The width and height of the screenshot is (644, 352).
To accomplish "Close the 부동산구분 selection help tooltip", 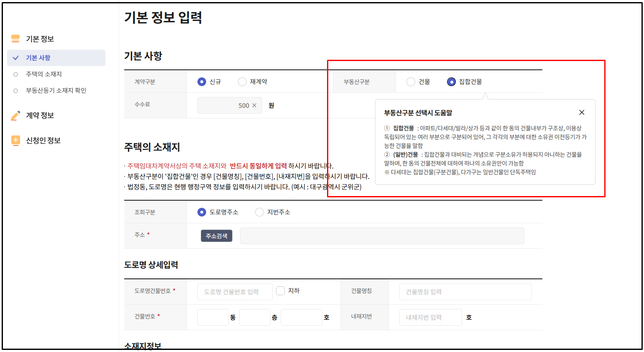I will tap(582, 112).
